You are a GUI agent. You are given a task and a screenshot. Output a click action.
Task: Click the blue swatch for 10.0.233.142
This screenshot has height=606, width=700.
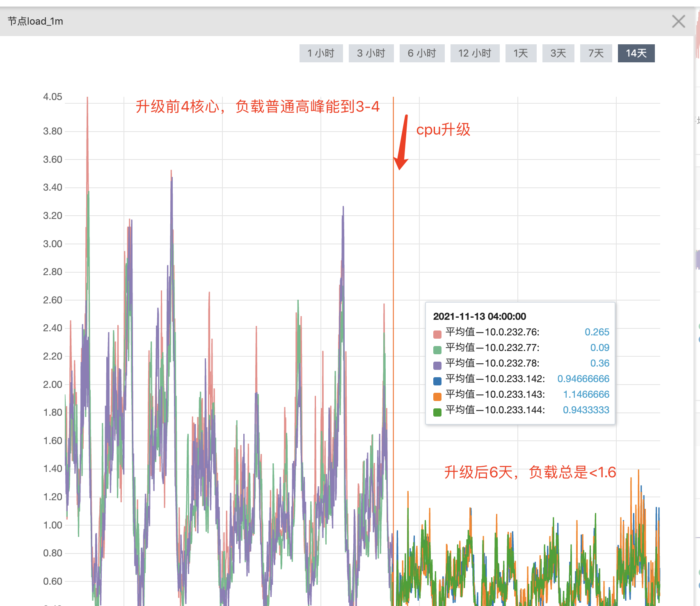coord(437,381)
